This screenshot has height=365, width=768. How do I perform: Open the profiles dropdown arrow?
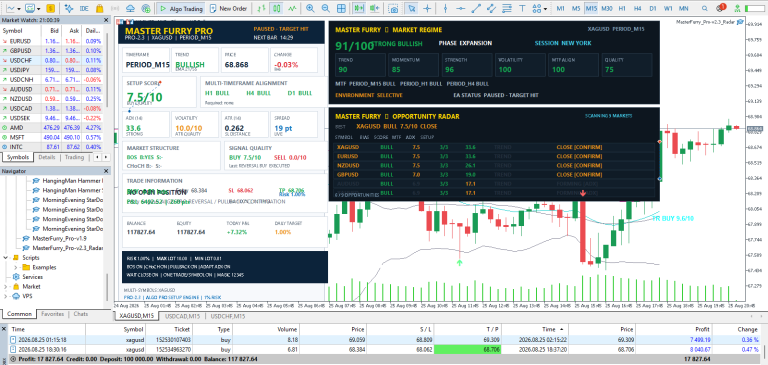coord(38,9)
